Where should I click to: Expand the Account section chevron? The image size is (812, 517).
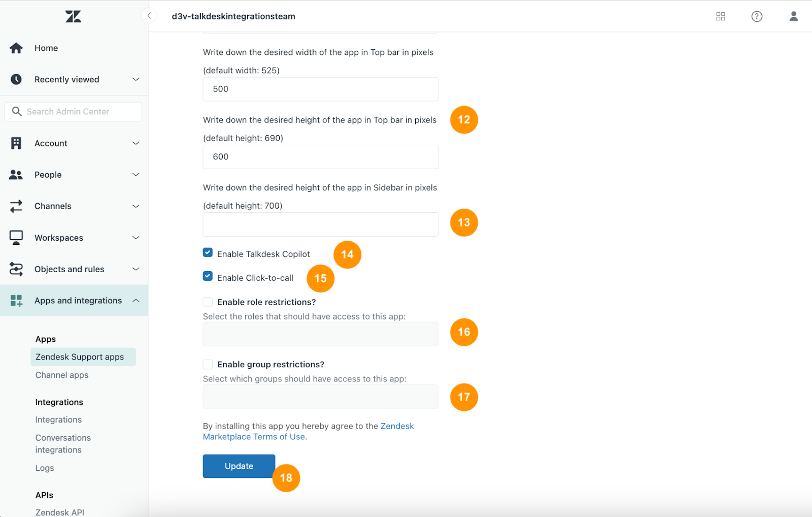click(136, 143)
